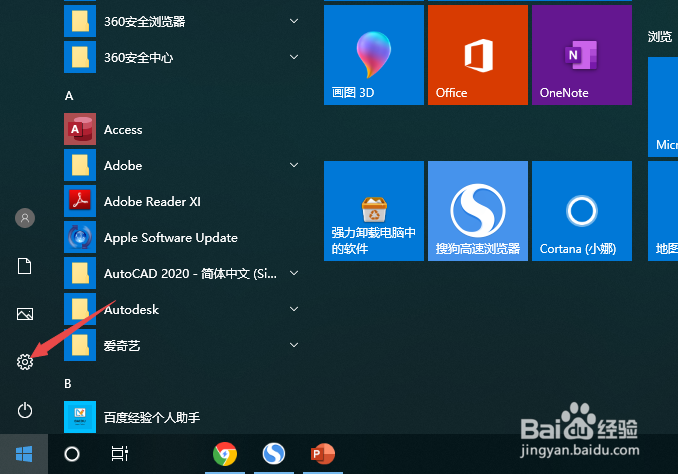Open the 搜狗高速浏览器 tile

point(478,211)
